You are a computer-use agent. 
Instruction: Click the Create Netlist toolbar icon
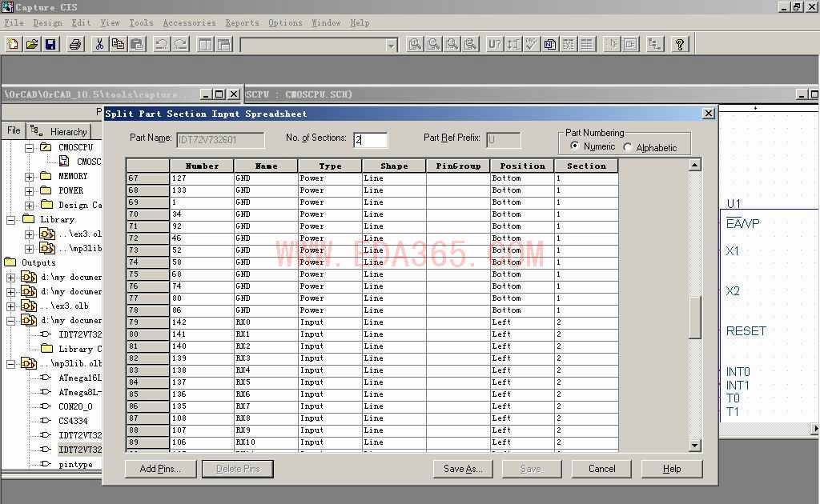coord(550,44)
